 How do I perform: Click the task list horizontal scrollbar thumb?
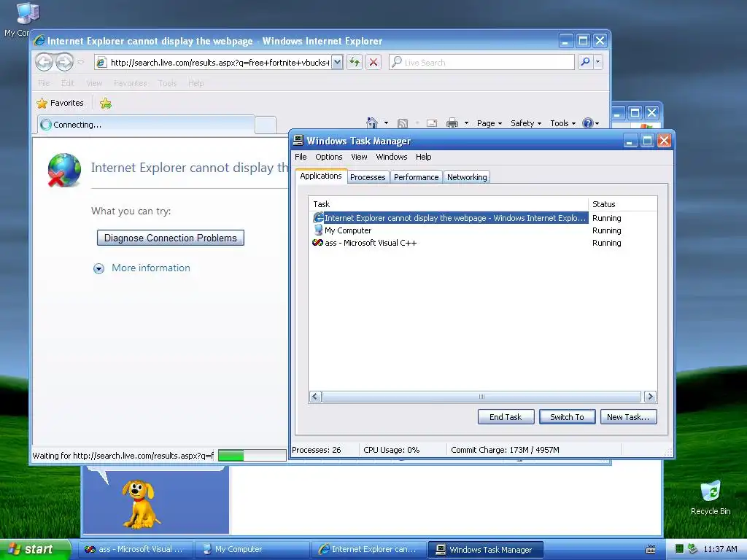pyautogui.click(x=481, y=396)
